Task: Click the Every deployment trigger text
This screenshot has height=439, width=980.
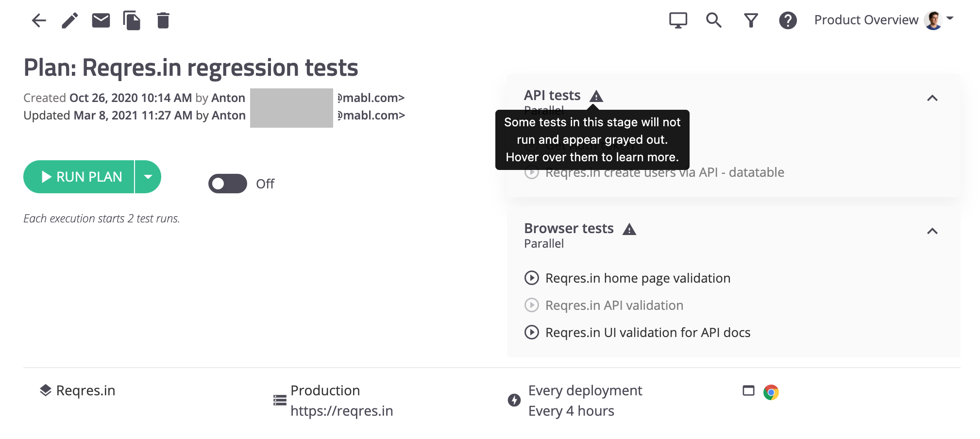Action: click(x=585, y=390)
